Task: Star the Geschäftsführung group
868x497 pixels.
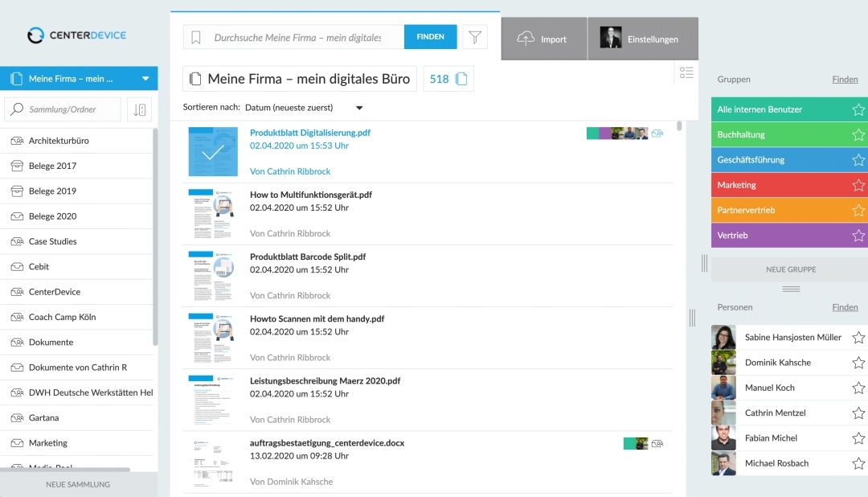Action: tap(858, 160)
